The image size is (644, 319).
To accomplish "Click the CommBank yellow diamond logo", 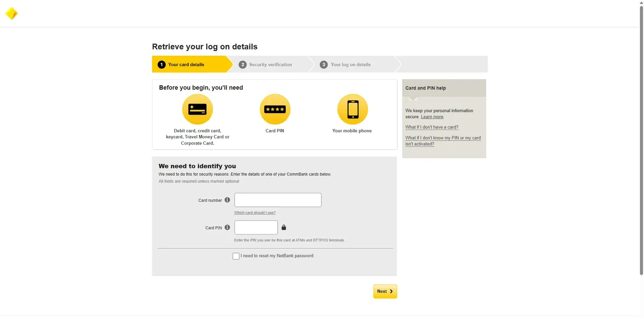I will point(11,14).
